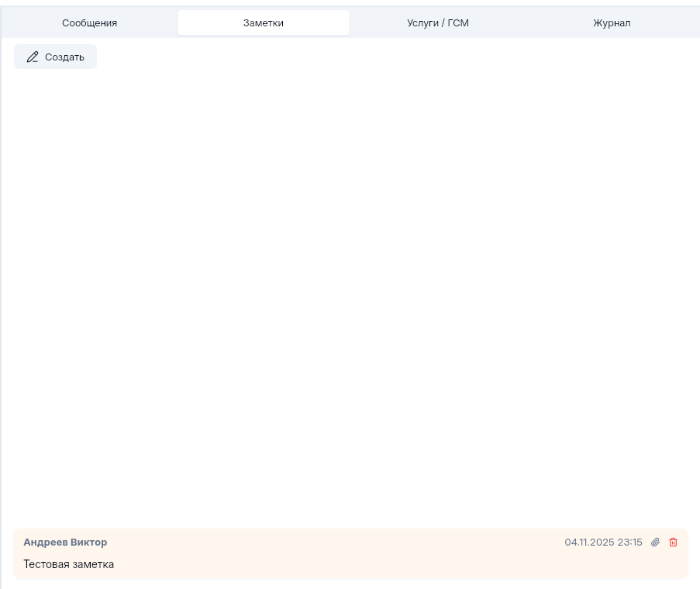Screen dimensions: 700x589
Task: Click the paperclip attachment icon on the note
Action: pyautogui.click(x=655, y=542)
